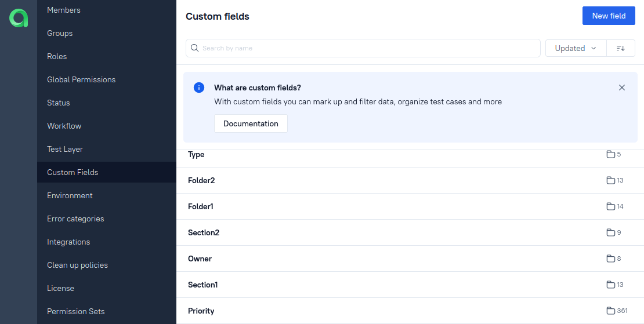The height and width of the screenshot is (324, 644).
Task: Click the folder icon in Owner row
Action: click(610, 259)
